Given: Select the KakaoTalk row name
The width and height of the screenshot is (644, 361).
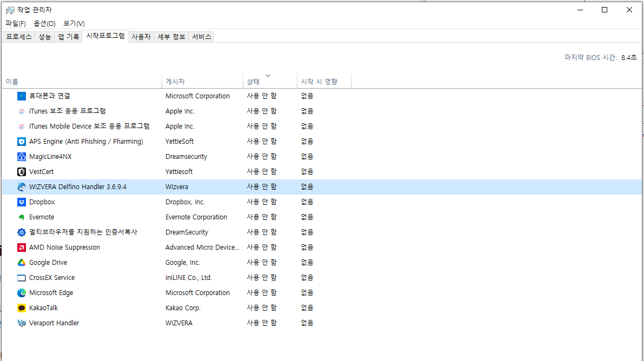Looking at the screenshot, I should [x=44, y=308].
